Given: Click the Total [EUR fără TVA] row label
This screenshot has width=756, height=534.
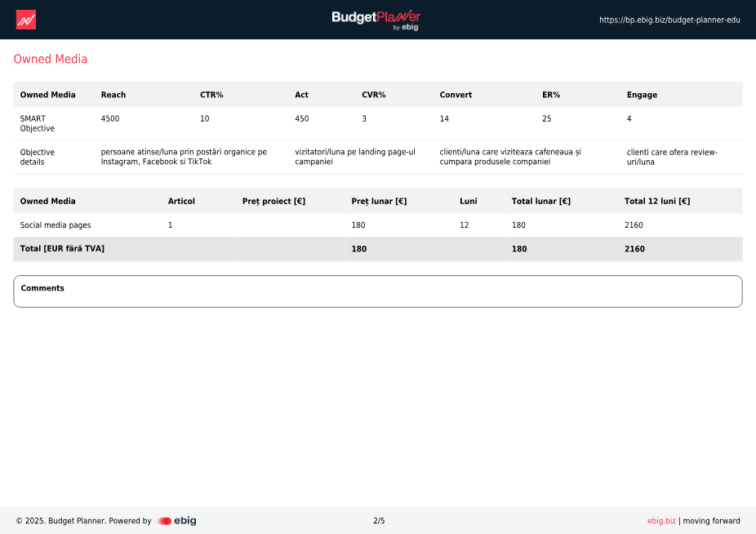Looking at the screenshot, I should click(x=62, y=248).
